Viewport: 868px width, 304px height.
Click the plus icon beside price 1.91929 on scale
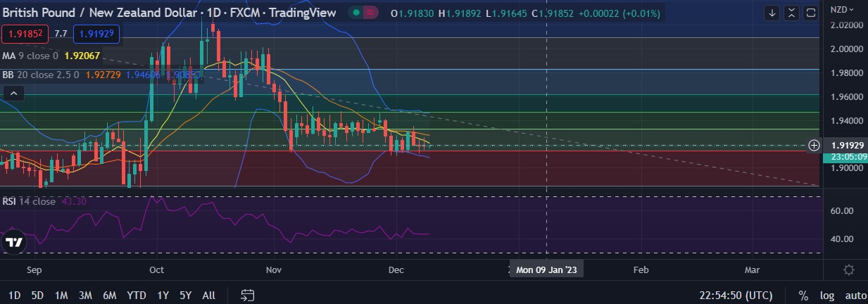[x=814, y=145]
